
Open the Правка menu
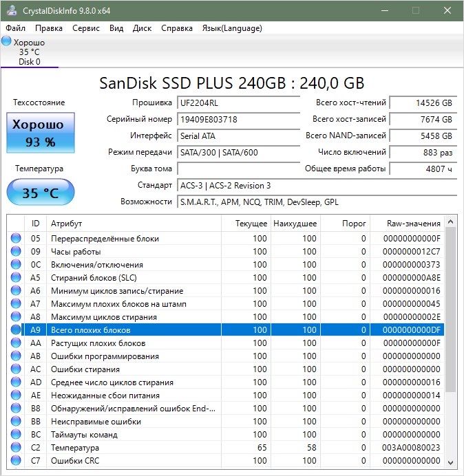coord(49,28)
